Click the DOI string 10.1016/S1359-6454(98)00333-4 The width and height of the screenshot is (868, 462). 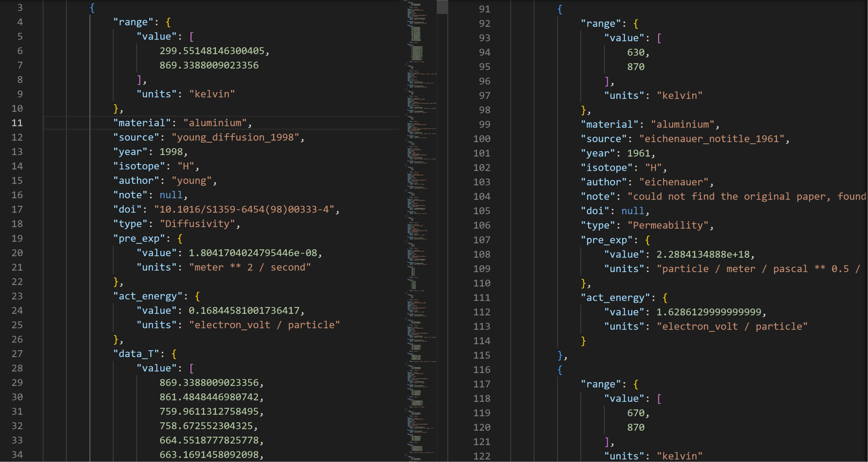[x=244, y=209]
